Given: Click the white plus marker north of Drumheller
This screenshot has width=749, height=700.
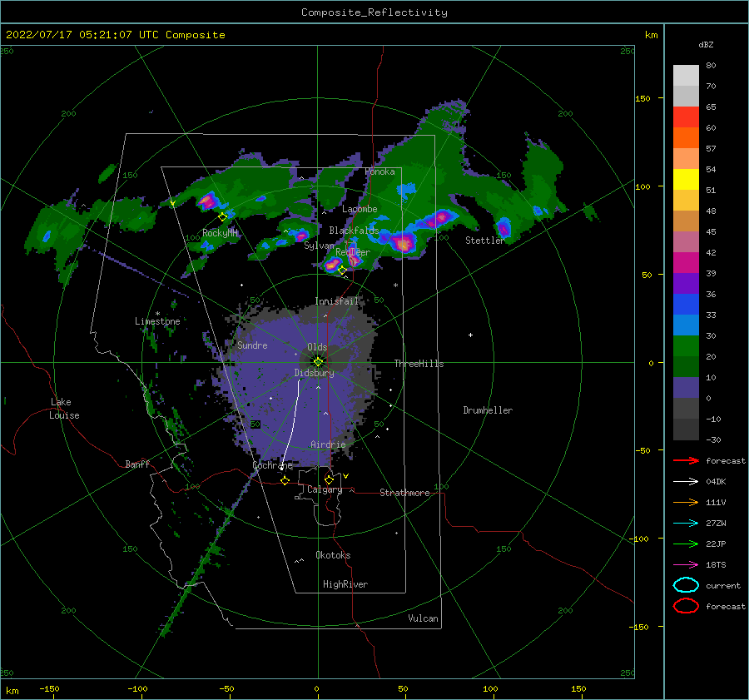Looking at the screenshot, I should [470, 335].
